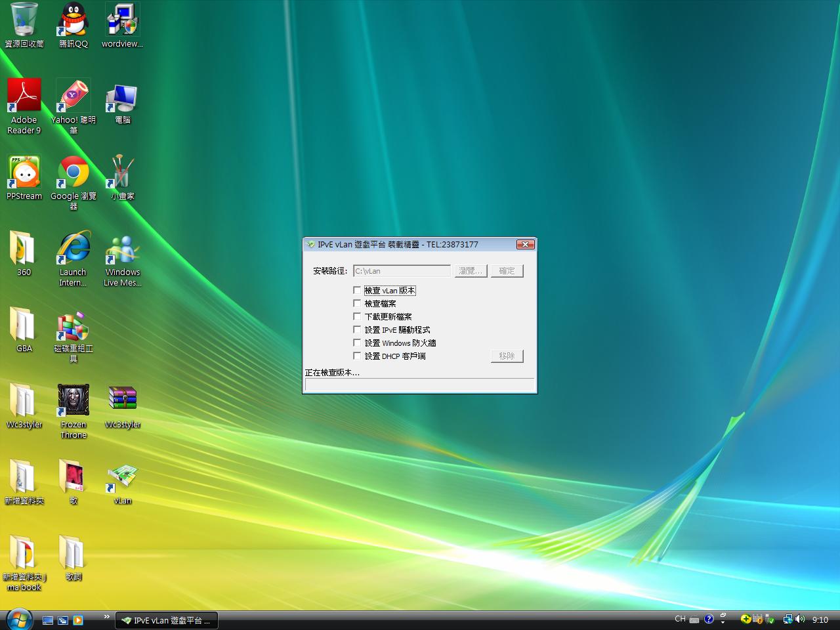Tick the 檢查 vLan 版本 checkbox
The height and width of the screenshot is (630, 840).
point(357,290)
